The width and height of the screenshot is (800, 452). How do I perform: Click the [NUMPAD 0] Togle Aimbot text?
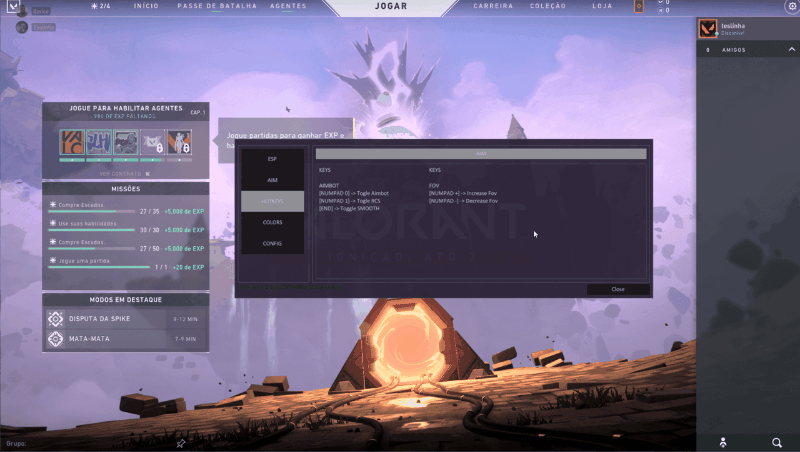354,193
